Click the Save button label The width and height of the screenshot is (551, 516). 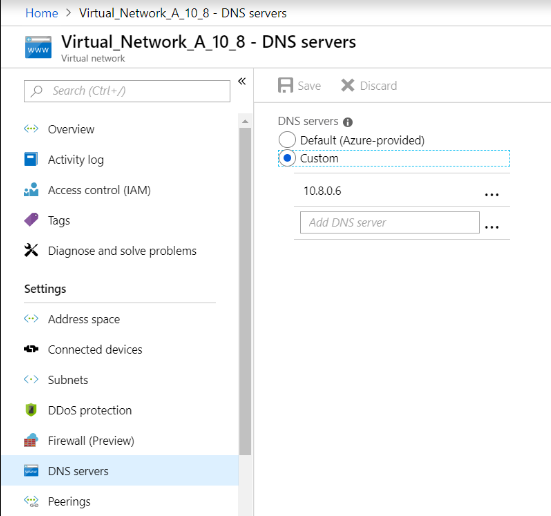tap(309, 86)
